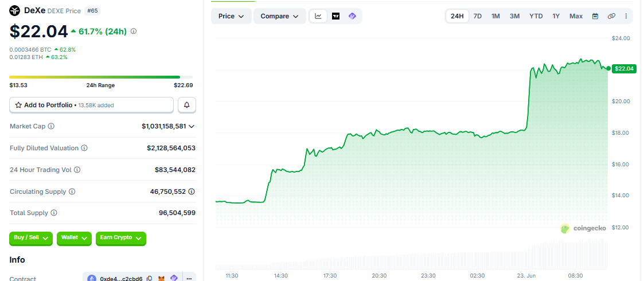The image size is (644, 281).
Task: Open the Total Supply info icon
Action: [x=54, y=213]
